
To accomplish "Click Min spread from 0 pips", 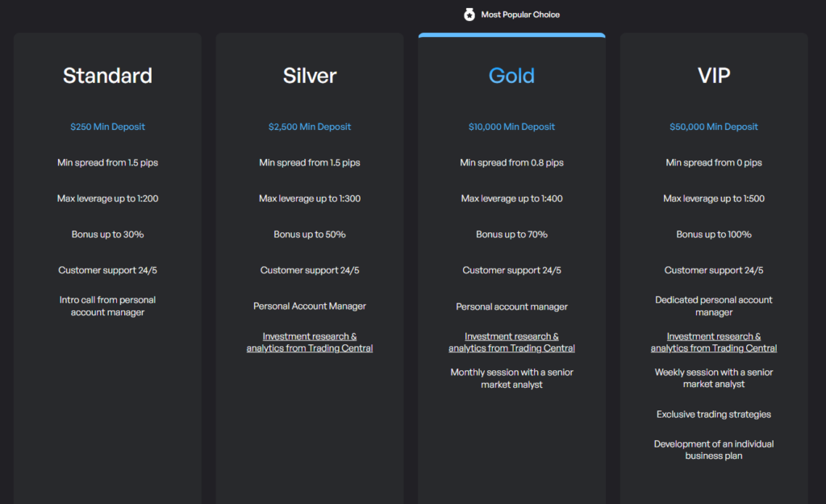I will point(714,163).
